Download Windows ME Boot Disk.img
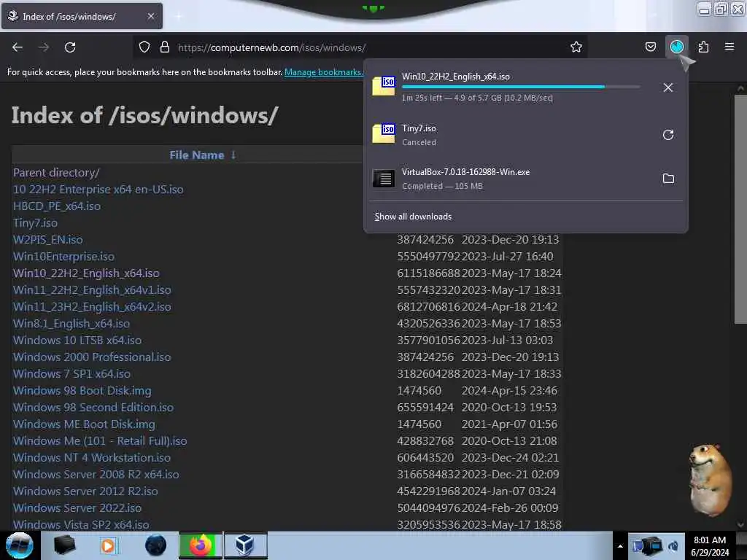 click(85, 424)
